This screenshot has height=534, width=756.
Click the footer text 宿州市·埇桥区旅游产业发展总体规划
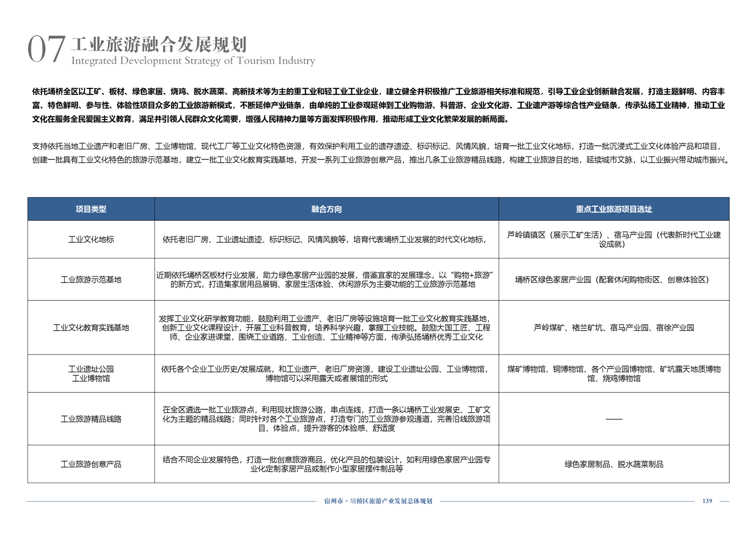[378, 501]
